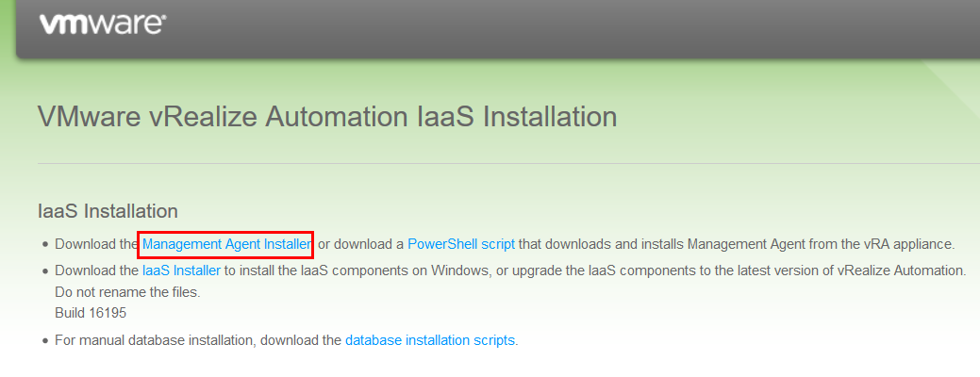Screen dimensions: 980x377
Task: Click the 'Do not rename the files.' note
Action: [x=127, y=292]
